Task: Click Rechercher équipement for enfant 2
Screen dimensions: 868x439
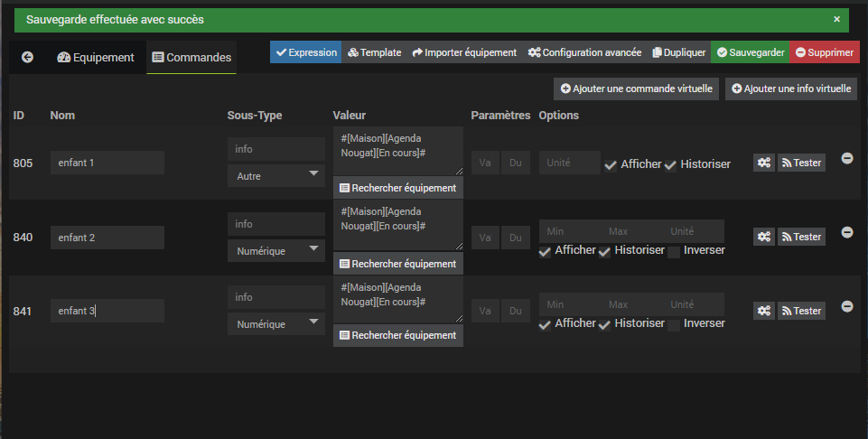Action: (398, 264)
